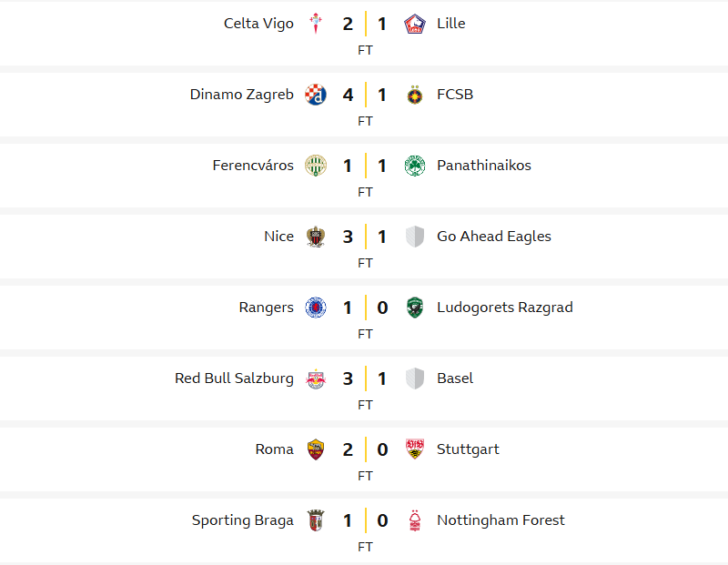The width and height of the screenshot is (728, 565).
Task: Click the Roma club crest
Action: click(316, 449)
